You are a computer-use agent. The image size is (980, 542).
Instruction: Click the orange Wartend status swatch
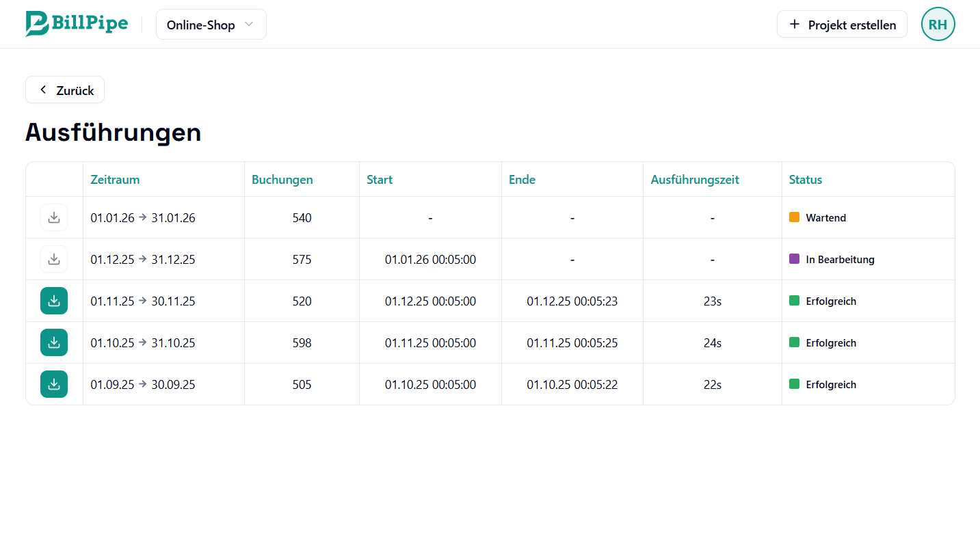pos(794,217)
